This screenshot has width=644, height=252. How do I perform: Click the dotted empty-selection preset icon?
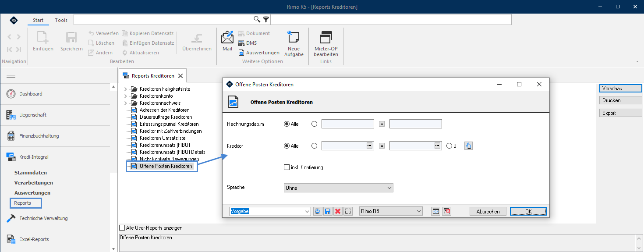348,211
